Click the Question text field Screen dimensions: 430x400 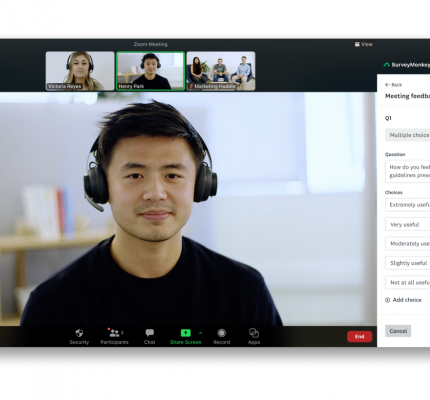point(407,171)
